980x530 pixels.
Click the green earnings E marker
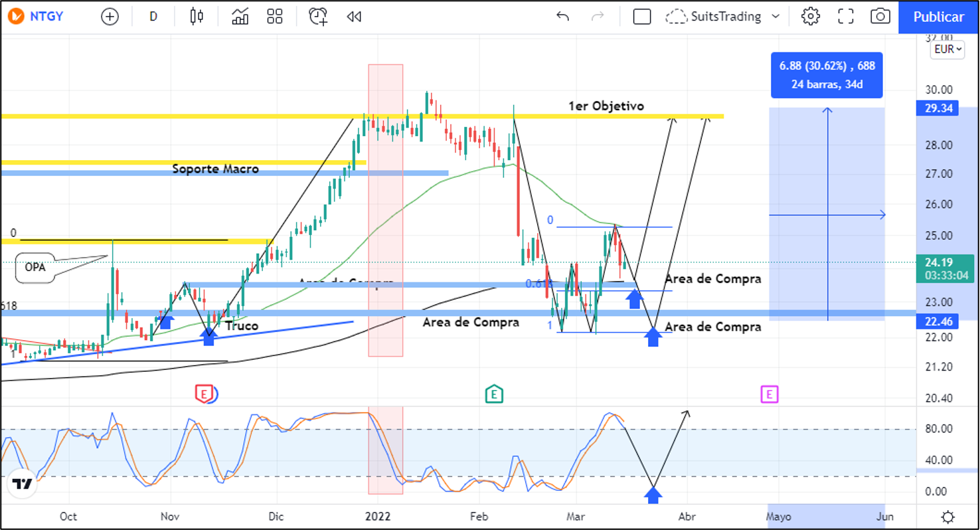[x=493, y=394]
